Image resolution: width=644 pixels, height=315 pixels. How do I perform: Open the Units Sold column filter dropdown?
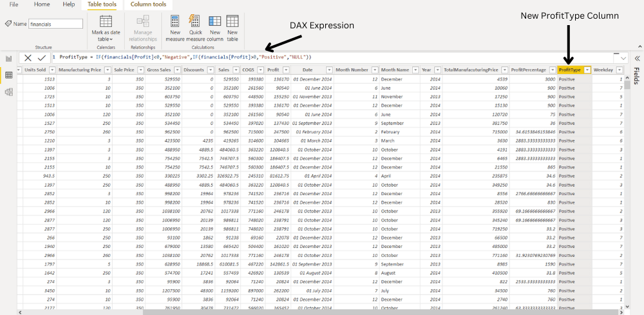tap(52, 70)
